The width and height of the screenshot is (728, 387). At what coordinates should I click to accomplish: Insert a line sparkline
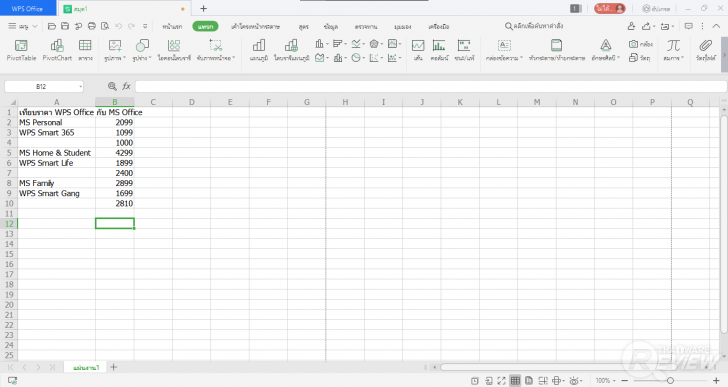(x=418, y=50)
